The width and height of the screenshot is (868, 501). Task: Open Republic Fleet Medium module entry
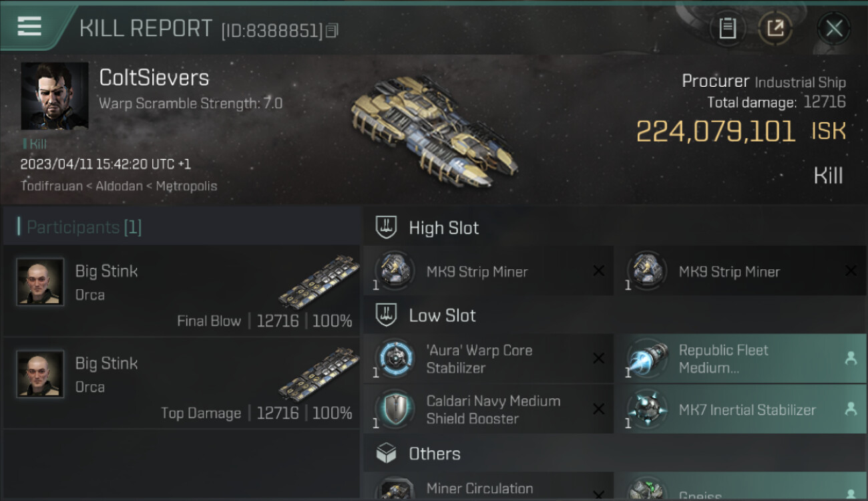(x=740, y=359)
